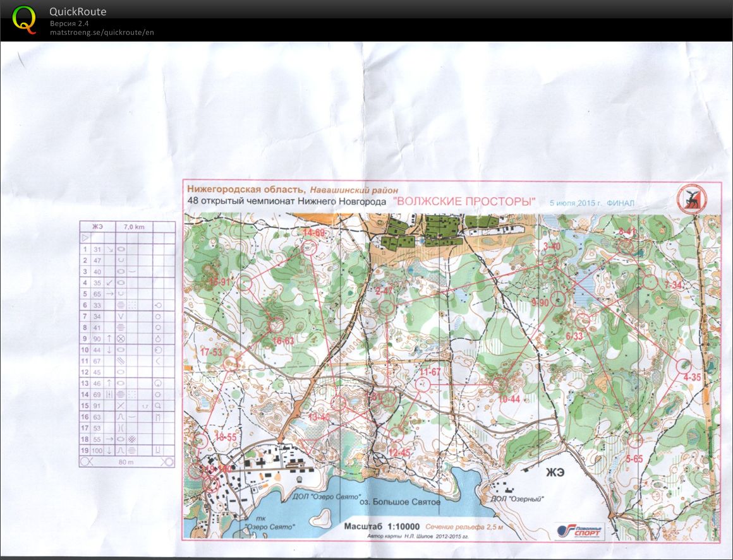The width and height of the screenshot is (733, 560).
Task: Click the 7,0 km course length cell
Action: coord(133,226)
